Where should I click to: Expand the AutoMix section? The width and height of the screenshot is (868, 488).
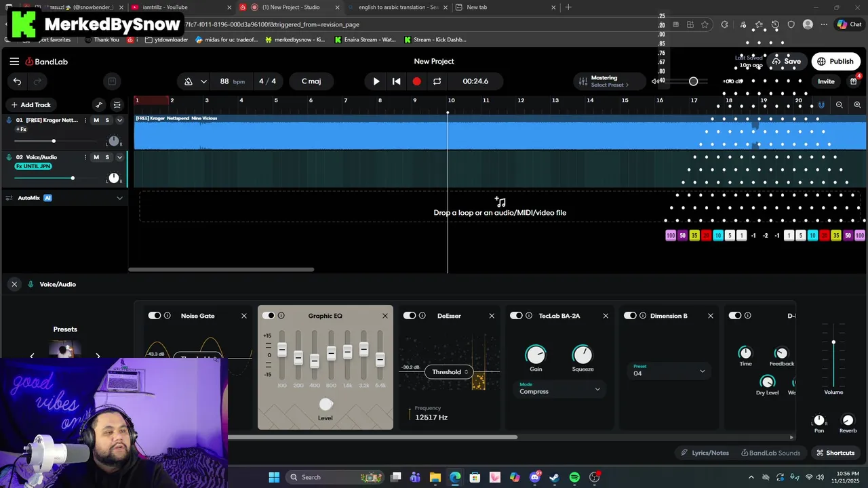[120, 198]
